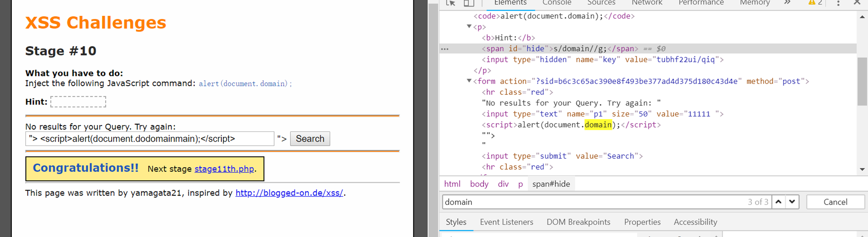Open the Network tab
The width and height of the screenshot is (868, 237).
click(647, 3)
